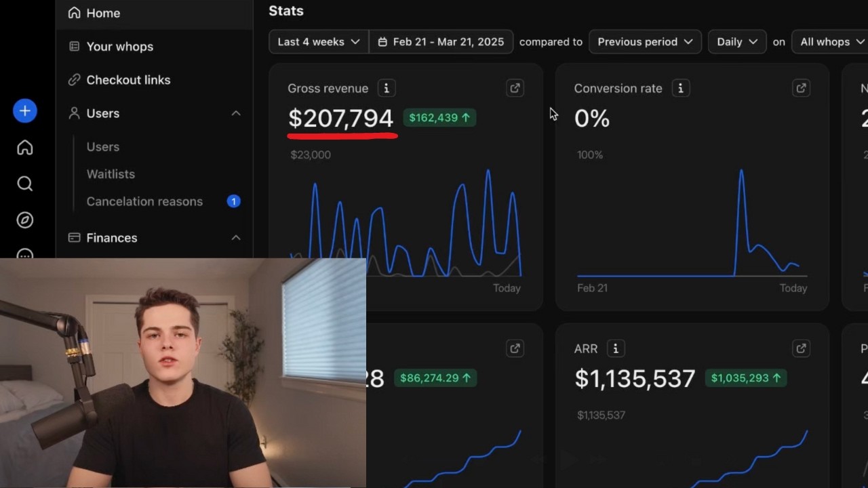868x488 pixels.
Task: Click calendar icon in date range
Action: [382, 42]
